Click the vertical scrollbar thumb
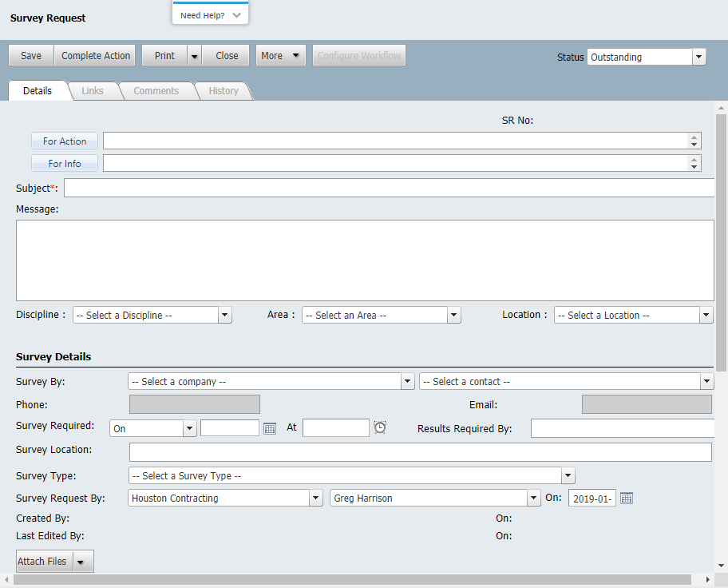728x588 pixels. 721,243
